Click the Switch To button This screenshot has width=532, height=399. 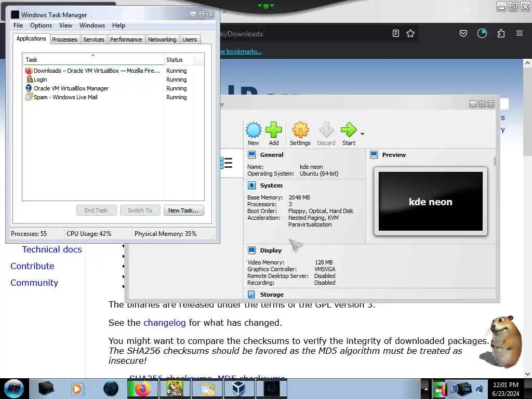click(140, 210)
